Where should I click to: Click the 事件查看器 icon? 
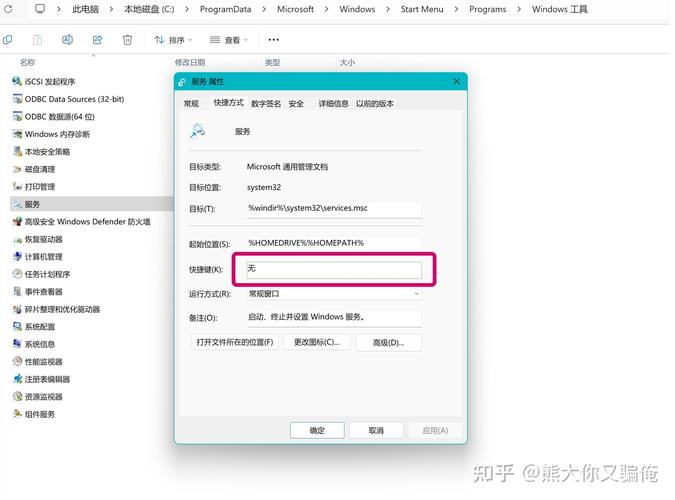(x=17, y=292)
